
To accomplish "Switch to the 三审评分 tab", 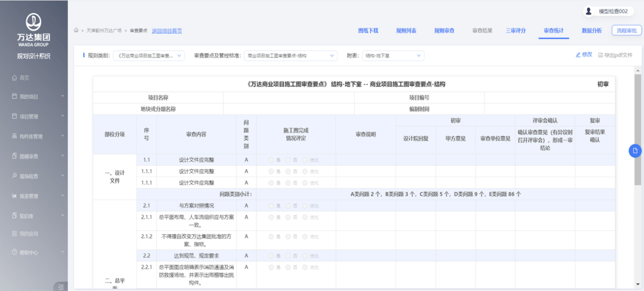I will [515, 31].
